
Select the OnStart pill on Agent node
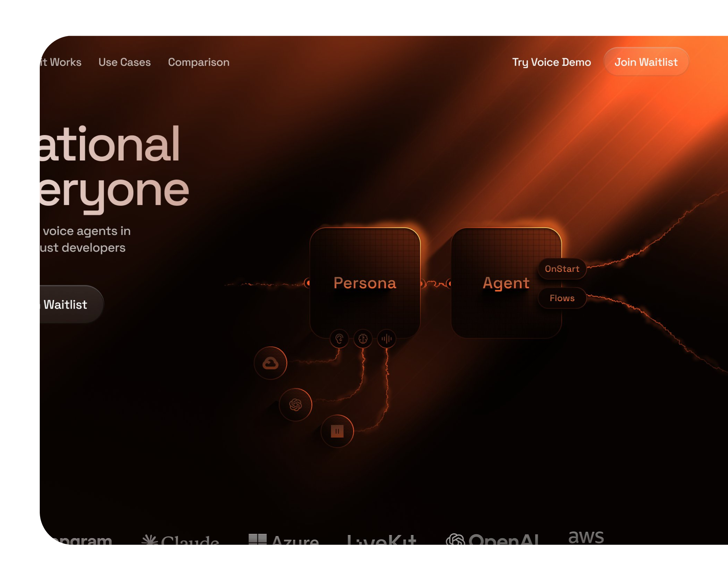pos(562,269)
